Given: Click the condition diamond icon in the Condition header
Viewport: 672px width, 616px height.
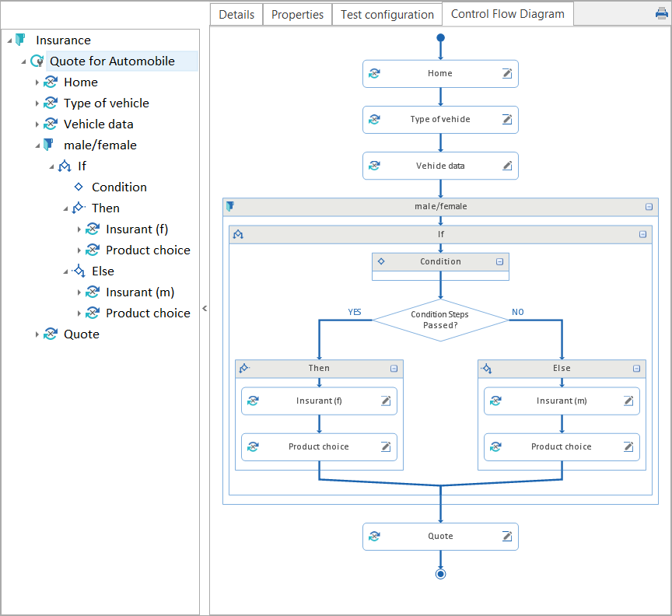Looking at the screenshot, I should pyautogui.click(x=380, y=261).
